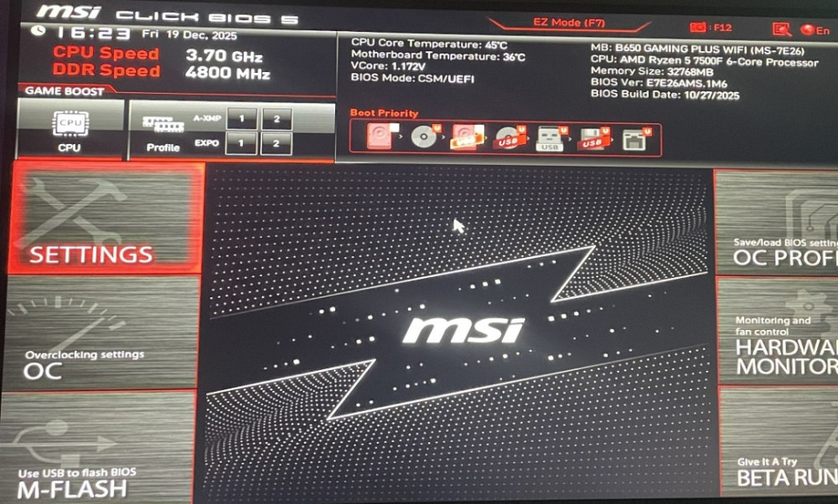838x504 pixels.
Task: Enable EXPO memory profile 2
Action: pos(277,142)
